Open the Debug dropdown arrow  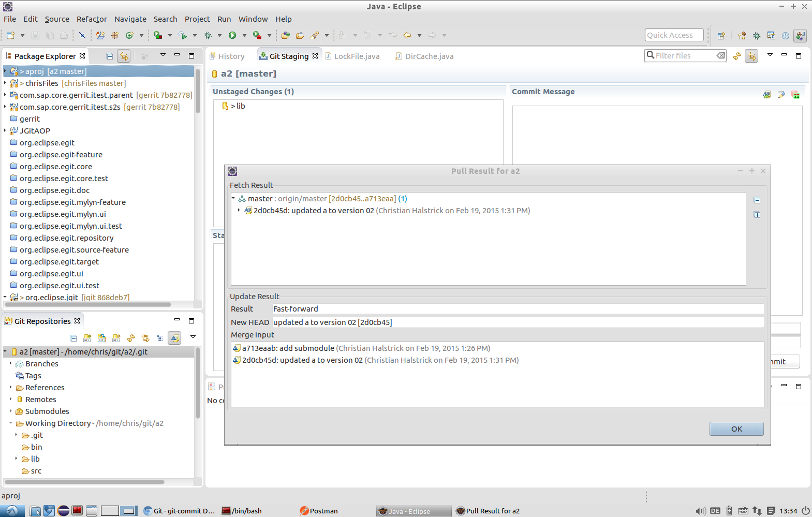click(219, 35)
